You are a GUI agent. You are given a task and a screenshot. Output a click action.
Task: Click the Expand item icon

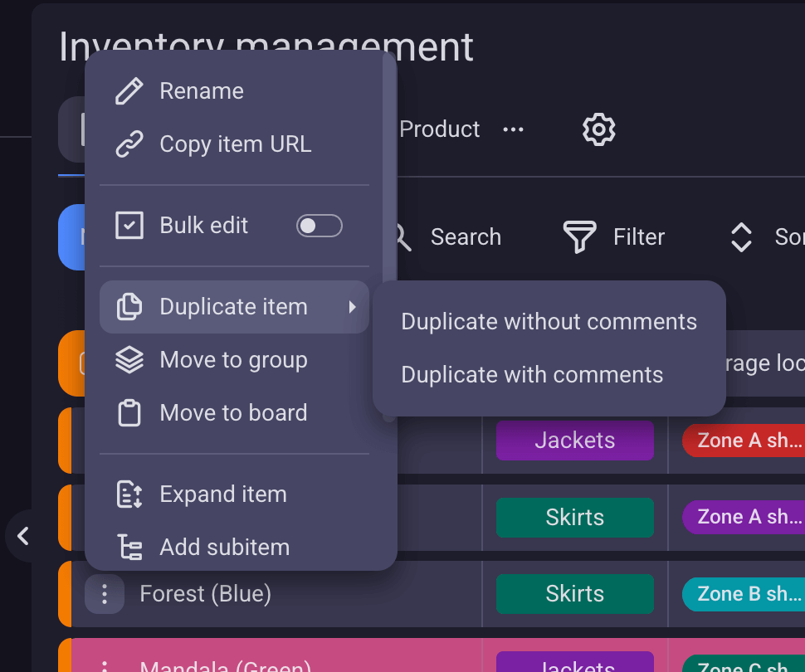click(128, 494)
